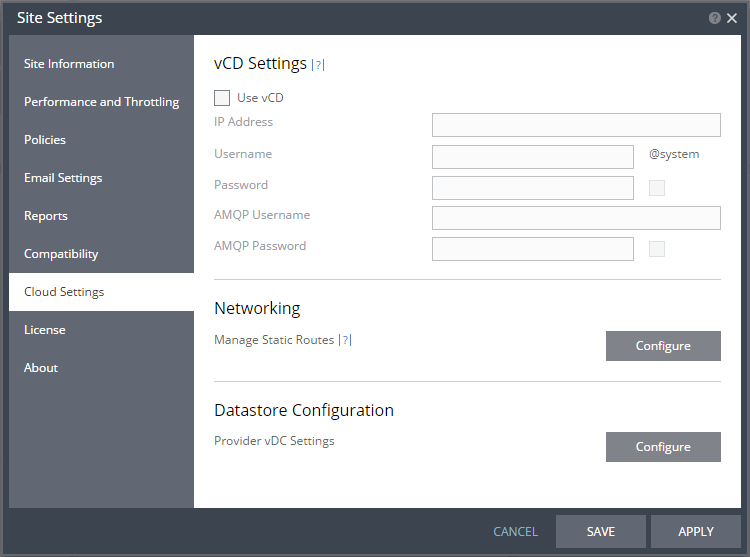Switch to Performance and Throttling section
750x557 pixels.
[101, 102]
